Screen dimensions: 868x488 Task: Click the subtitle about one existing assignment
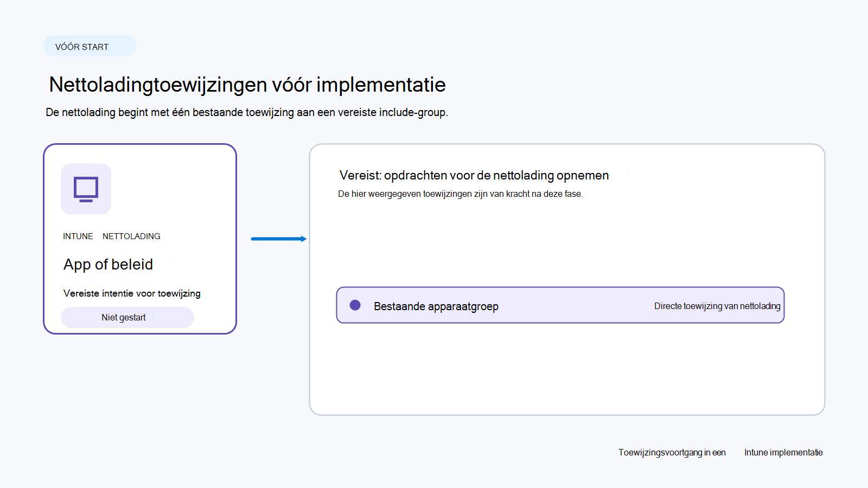click(x=247, y=112)
